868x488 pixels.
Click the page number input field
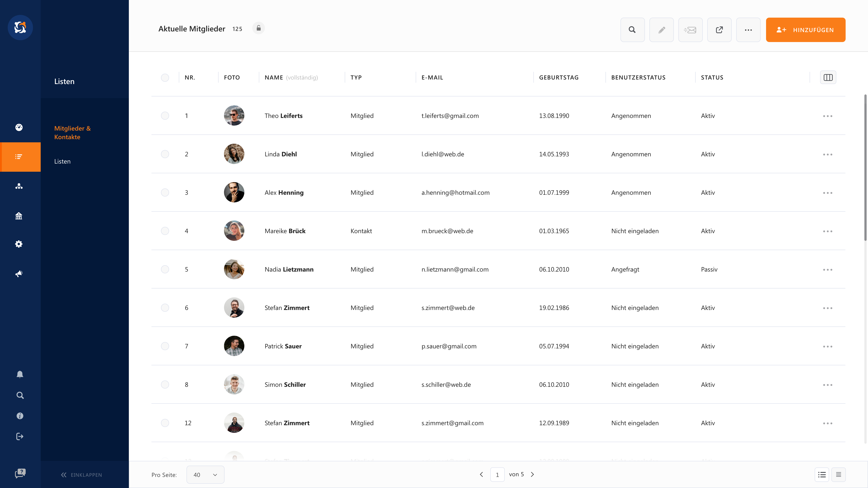tap(497, 474)
